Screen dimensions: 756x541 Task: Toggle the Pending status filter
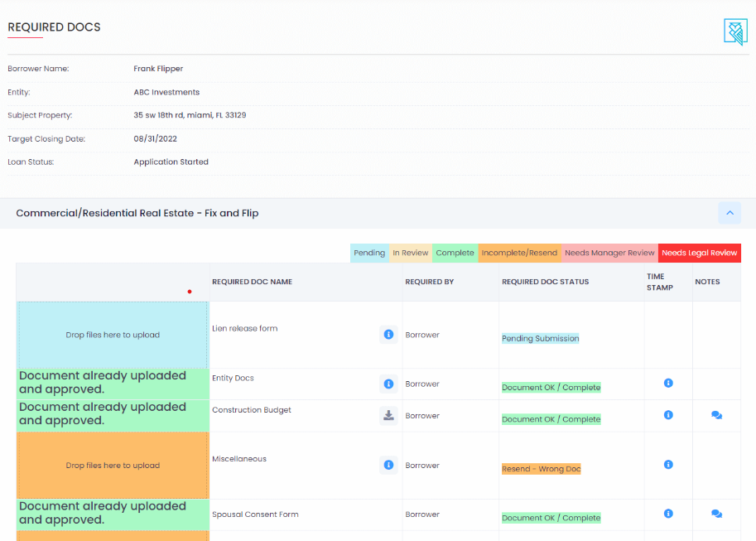[x=368, y=253]
